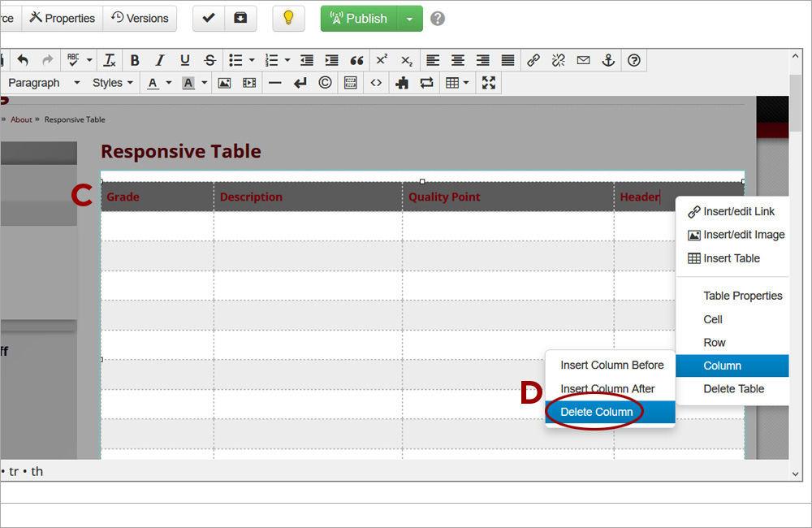Open Table Properties from the context menu
Image resolution: width=812 pixels, height=528 pixels.
click(x=742, y=296)
